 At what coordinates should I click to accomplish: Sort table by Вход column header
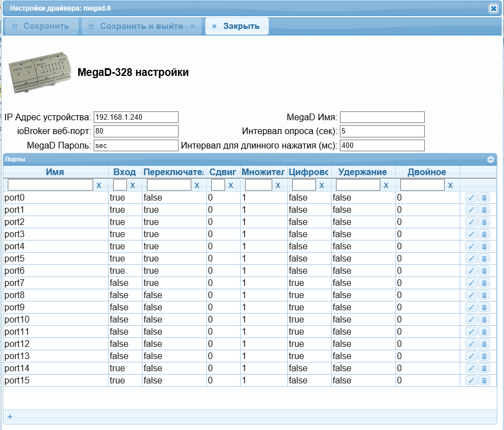click(125, 172)
